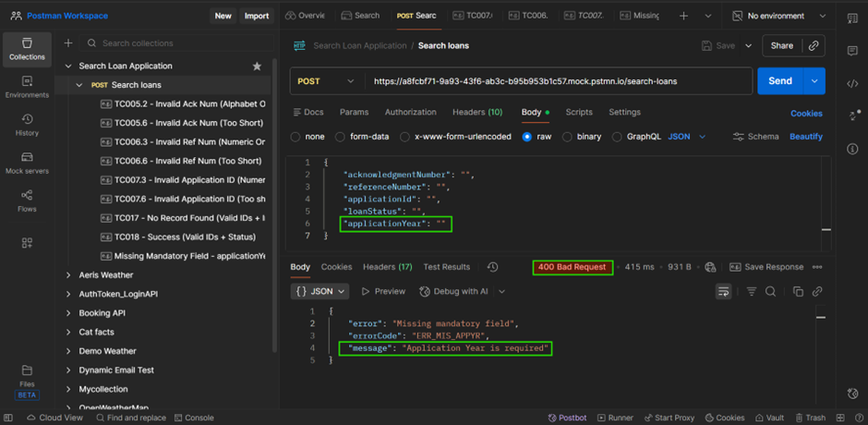Beautify the JSON body
Viewport: 868px width, 425px height.
806,137
